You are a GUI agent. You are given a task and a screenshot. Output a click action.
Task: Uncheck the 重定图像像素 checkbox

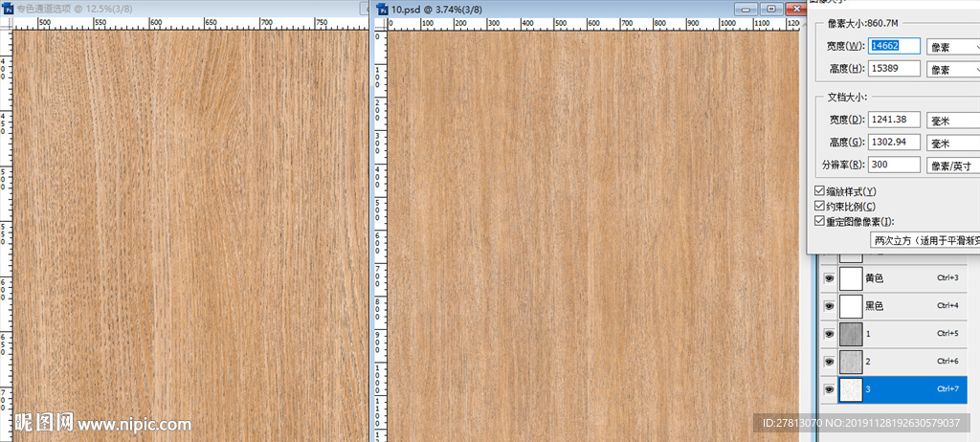click(819, 221)
